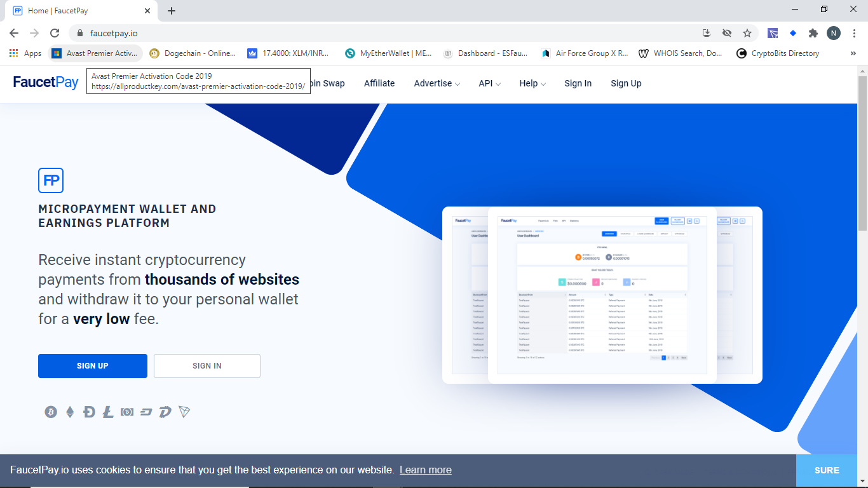Viewport: 868px width, 488px height.
Task: Click the crossed-out eye icon in the address bar
Action: [727, 33]
